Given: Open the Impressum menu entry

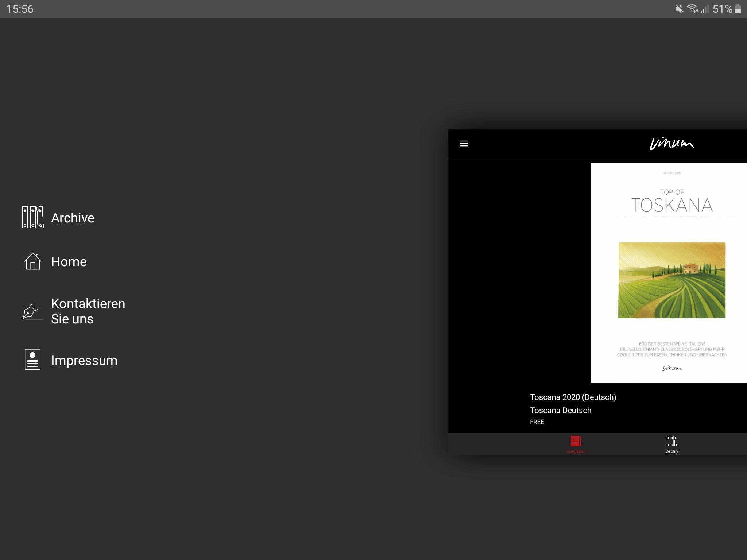Looking at the screenshot, I should point(84,361).
